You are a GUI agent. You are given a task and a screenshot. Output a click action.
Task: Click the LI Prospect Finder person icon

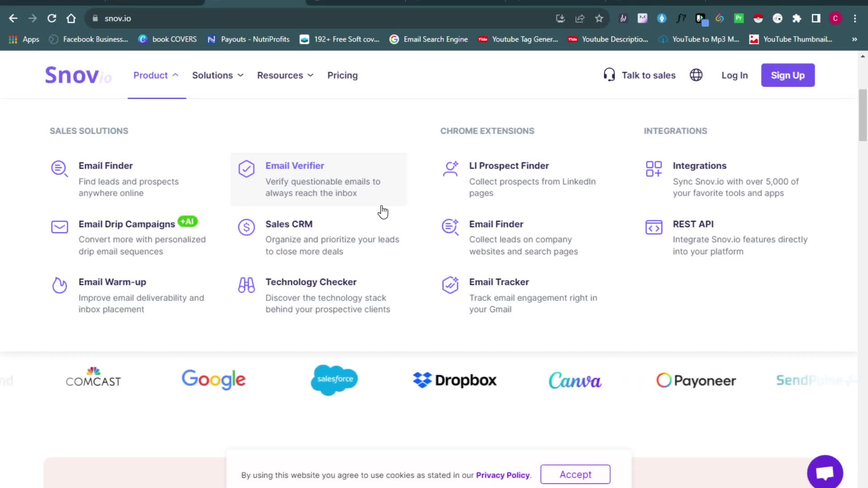450,169
